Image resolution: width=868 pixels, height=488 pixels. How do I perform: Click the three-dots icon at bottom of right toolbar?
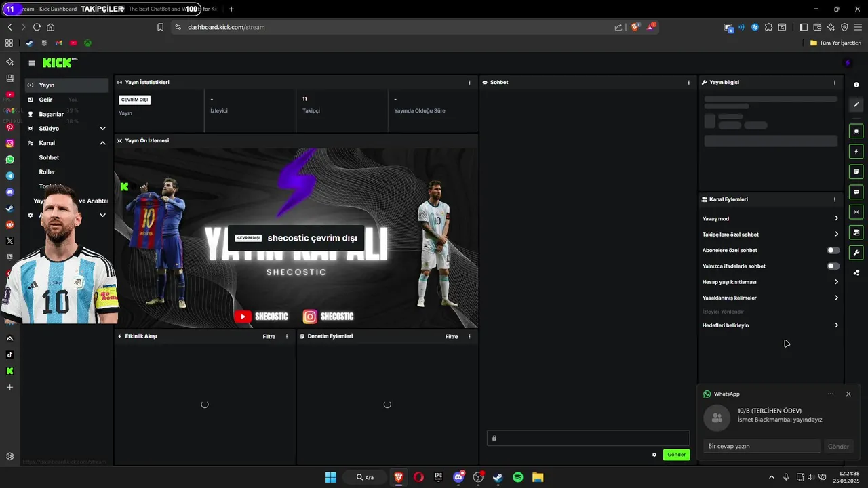click(856, 273)
